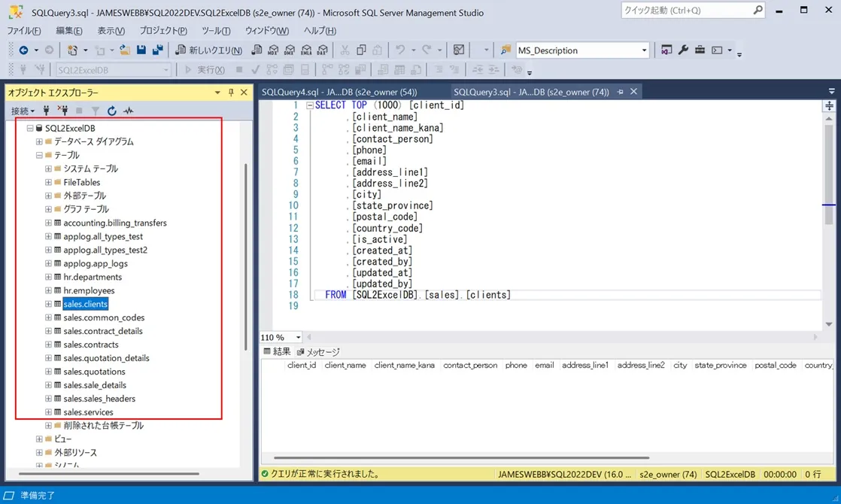
Task: Close the Object Explorer panel
Action: point(244,93)
